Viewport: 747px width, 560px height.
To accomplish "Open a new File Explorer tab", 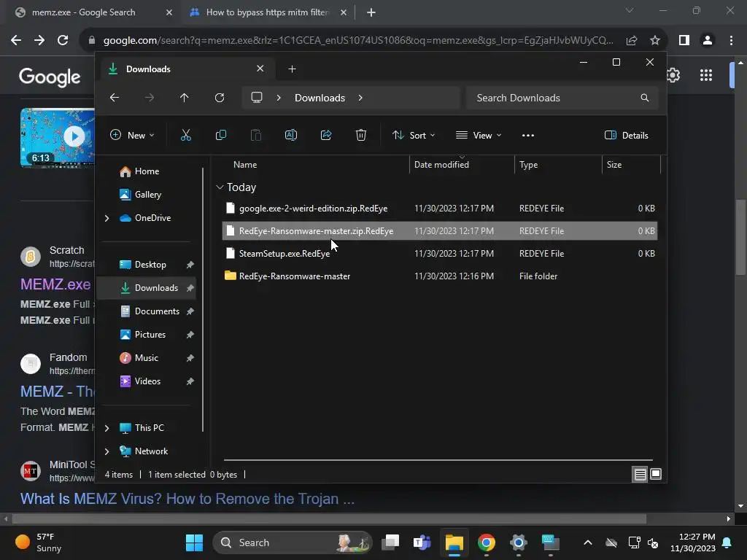I will pyautogui.click(x=292, y=69).
